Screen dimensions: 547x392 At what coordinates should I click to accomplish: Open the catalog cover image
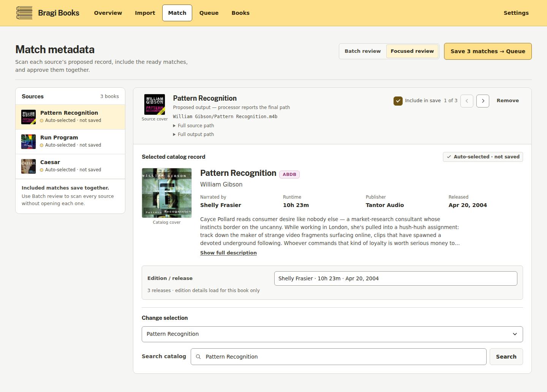(x=167, y=193)
